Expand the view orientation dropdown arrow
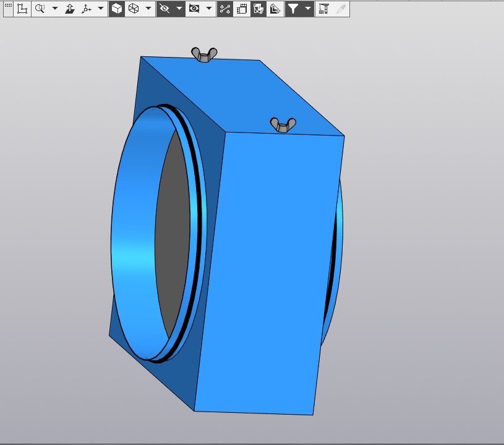Image resolution: width=504 pixels, height=445 pixels. (101, 9)
